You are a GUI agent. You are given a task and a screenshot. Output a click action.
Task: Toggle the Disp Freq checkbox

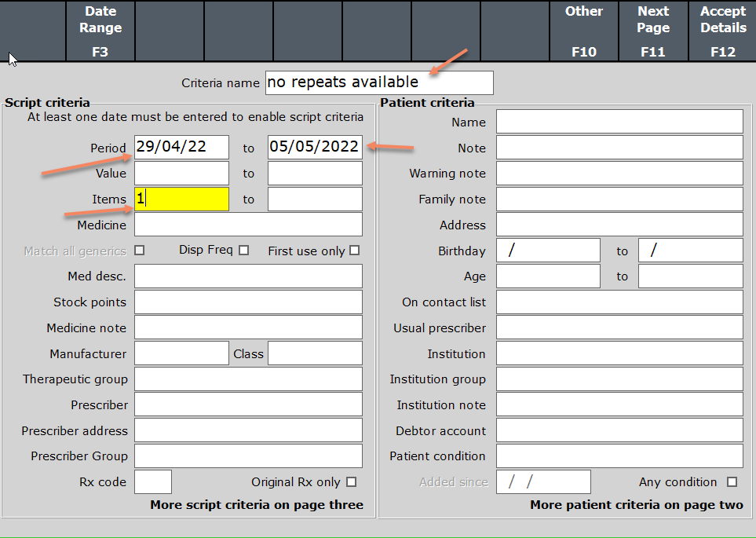(243, 251)
